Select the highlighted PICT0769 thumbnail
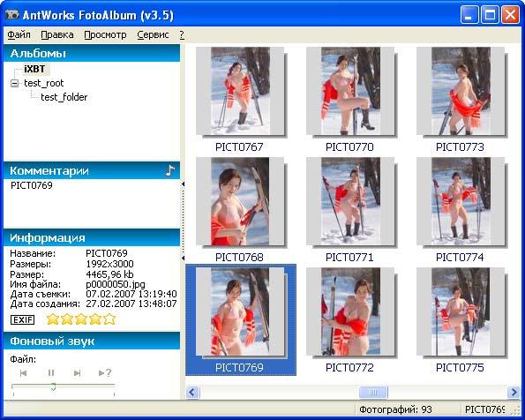This screenshot has height=420, width=525. pyautogui.click(x=241, y=320)
